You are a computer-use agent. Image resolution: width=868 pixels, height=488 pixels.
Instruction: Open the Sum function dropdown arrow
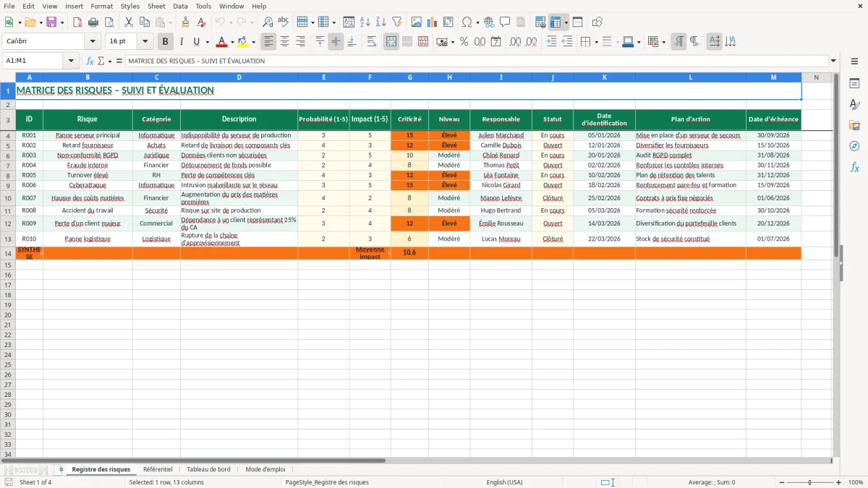click(x=110, y=61)
